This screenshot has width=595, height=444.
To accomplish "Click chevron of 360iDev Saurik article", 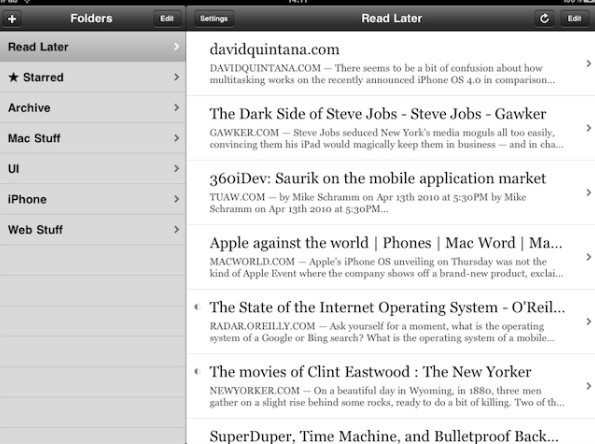I will (x=589, y=192).
